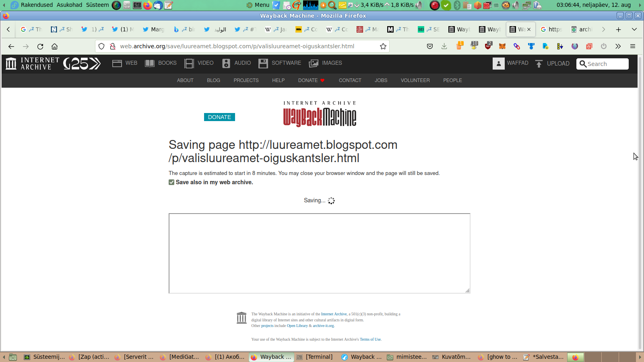Open taskbar item 'Süsteemij...'

coord(45,357)
